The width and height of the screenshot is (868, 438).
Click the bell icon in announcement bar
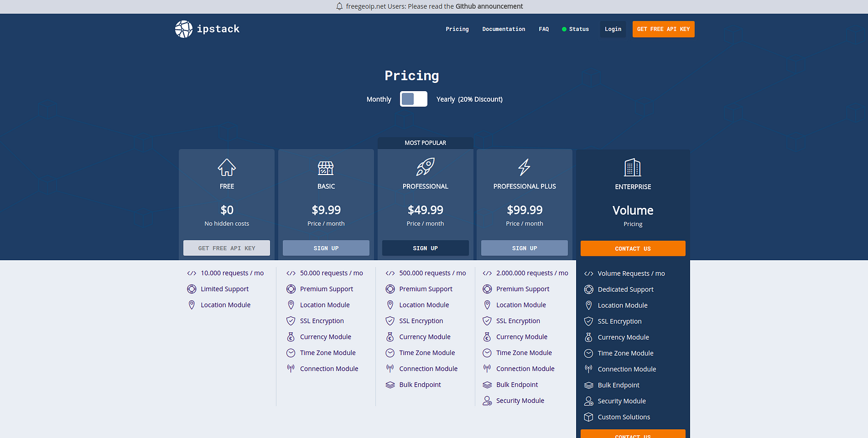tap(340, 7)
